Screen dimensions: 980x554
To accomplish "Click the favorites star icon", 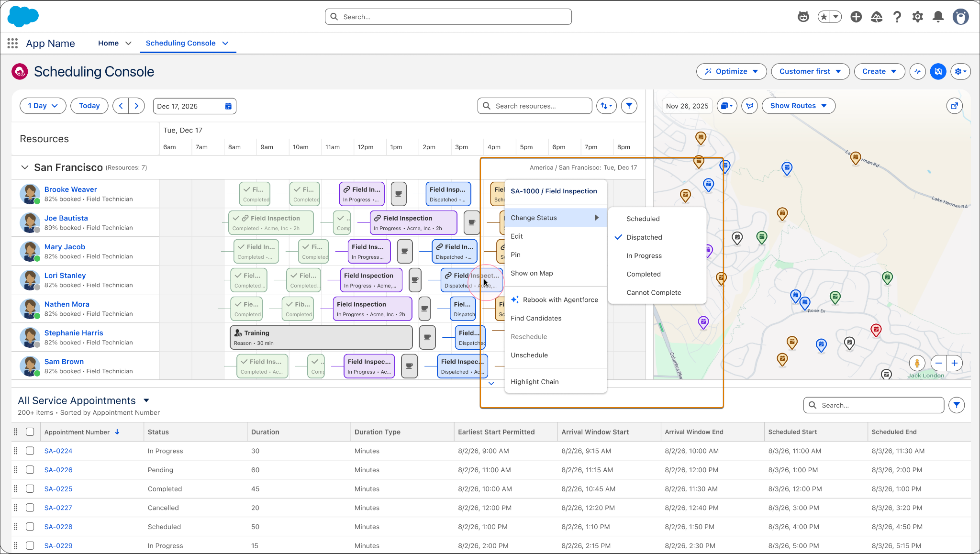I will tap(824, 17).
